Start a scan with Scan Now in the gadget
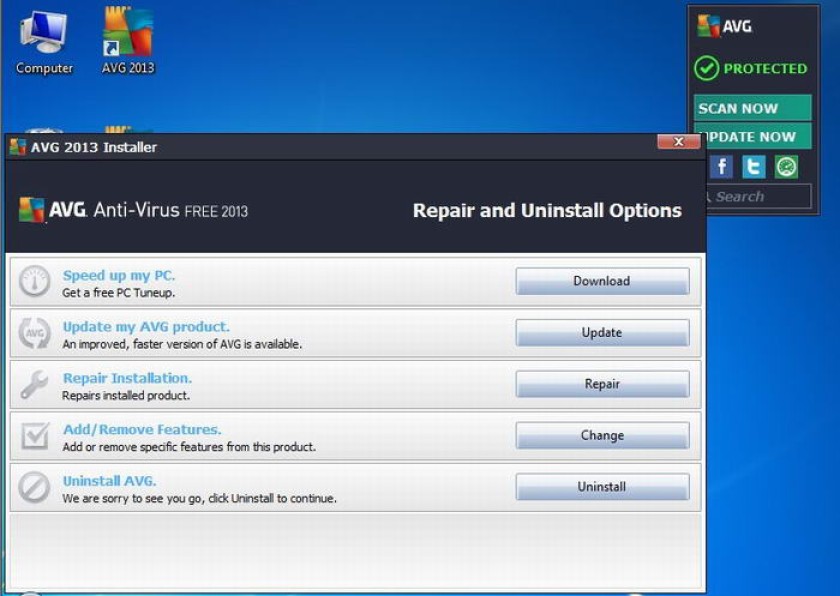The height and width of the screenshot is (596, 840). [753, 108]
